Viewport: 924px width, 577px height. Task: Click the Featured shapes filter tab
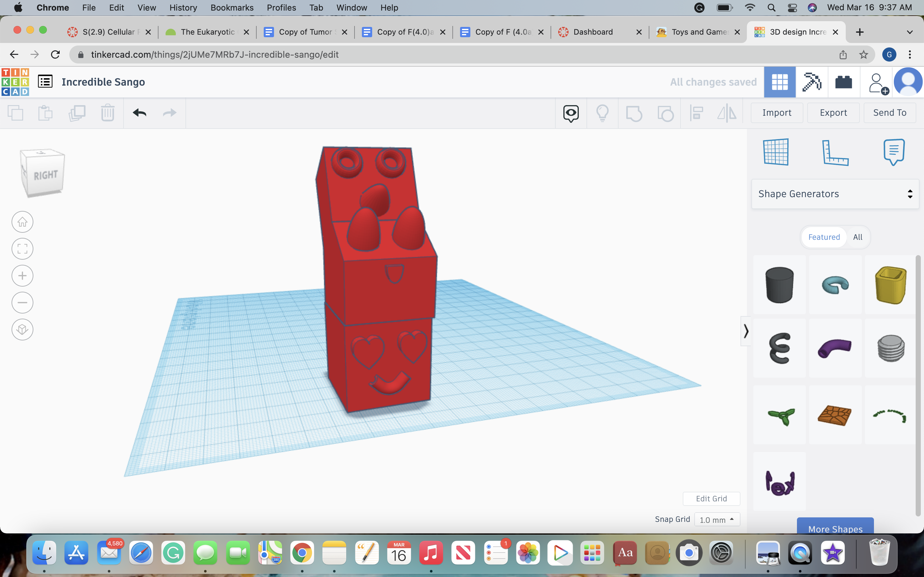tap(824, 237)
